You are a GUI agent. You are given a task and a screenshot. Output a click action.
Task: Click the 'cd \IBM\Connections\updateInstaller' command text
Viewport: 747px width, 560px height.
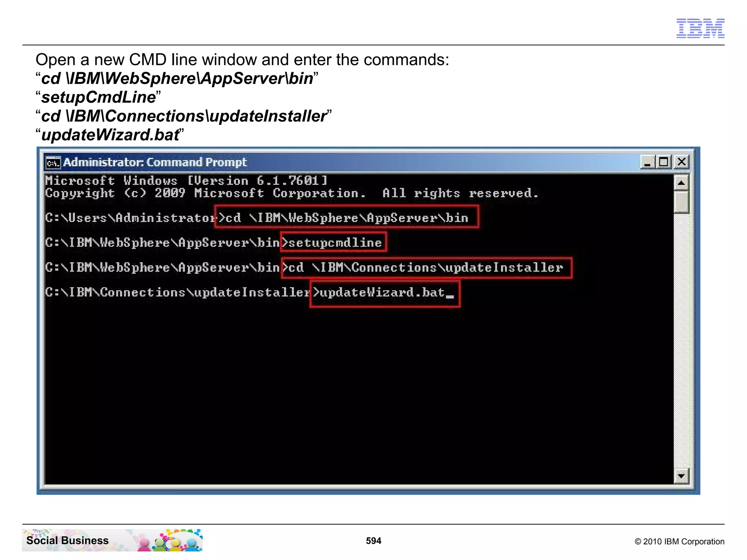pyautogui.click(x=426, y=267)
